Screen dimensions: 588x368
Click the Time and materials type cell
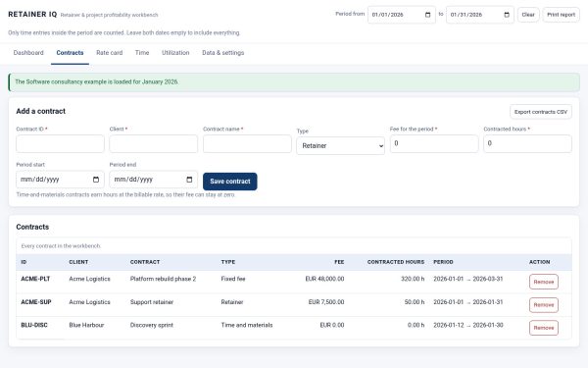point(247,325)
